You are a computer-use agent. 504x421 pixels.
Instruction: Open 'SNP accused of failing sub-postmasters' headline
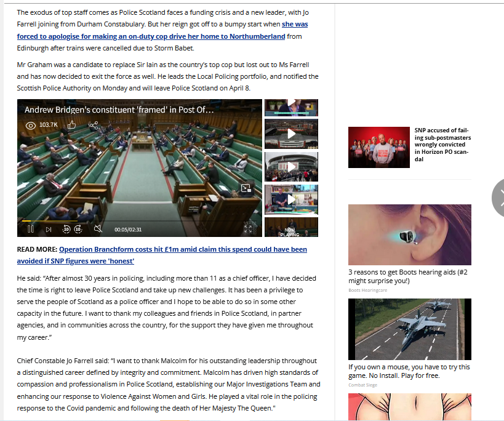(442, 145)
